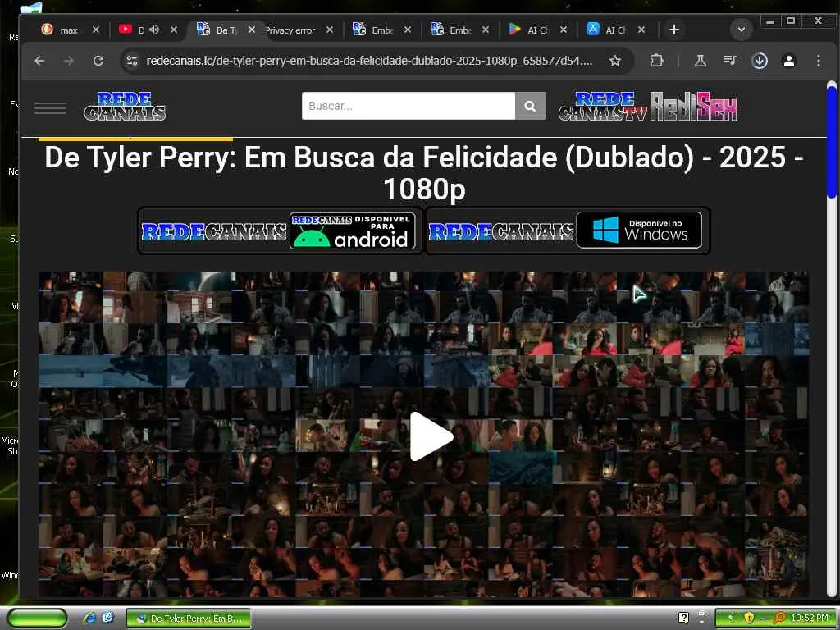Reload the current page
Viewport: 840px width, 630px height.
[x=98, y=61]
